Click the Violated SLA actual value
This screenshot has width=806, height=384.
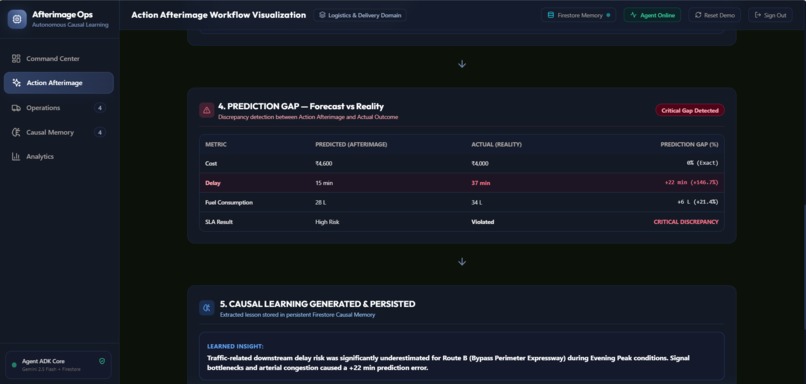tap(483, 222)
